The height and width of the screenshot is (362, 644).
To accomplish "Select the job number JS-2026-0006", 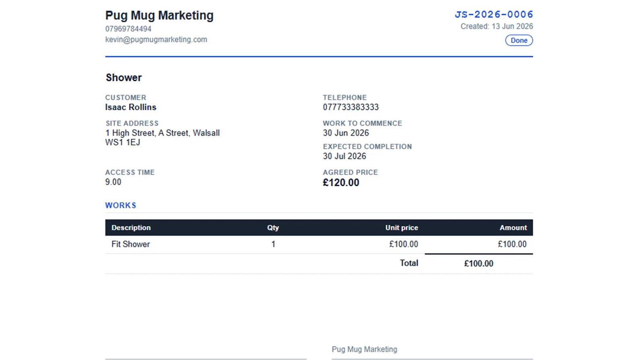I will [494, 14].
